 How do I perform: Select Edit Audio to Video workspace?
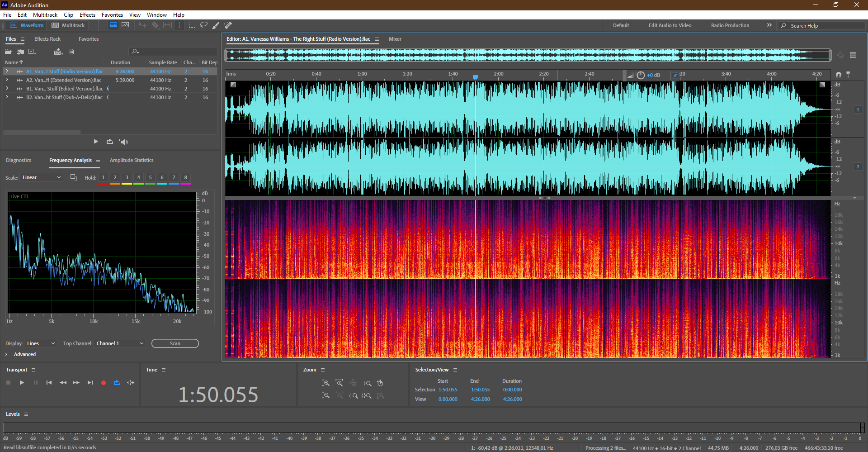click(x=670, y=25)
